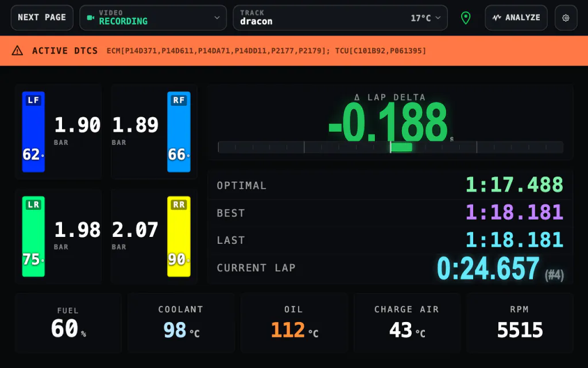Click the ACTIVE DTCS label

pyautogui.click(x=65, y=51)
